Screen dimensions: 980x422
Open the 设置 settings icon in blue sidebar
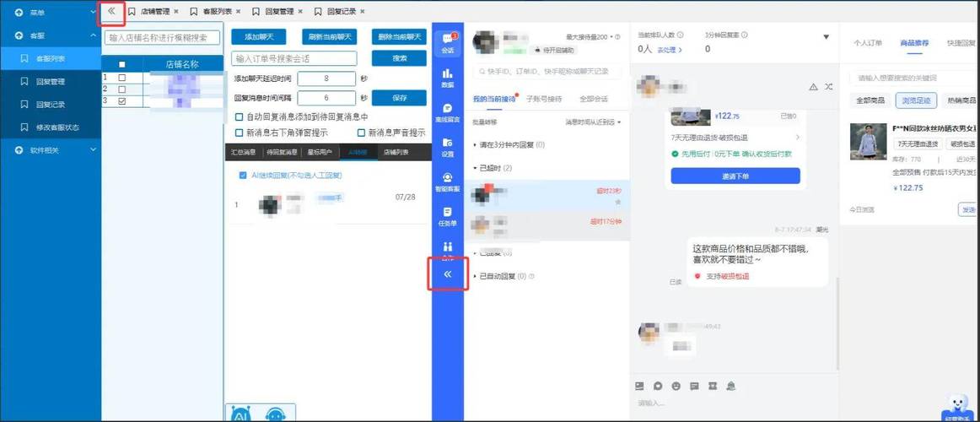tap(447, 147)
